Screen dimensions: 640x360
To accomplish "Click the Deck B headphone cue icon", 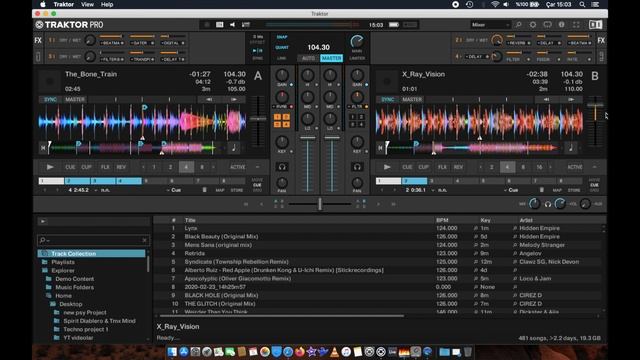I will [357, 167].
